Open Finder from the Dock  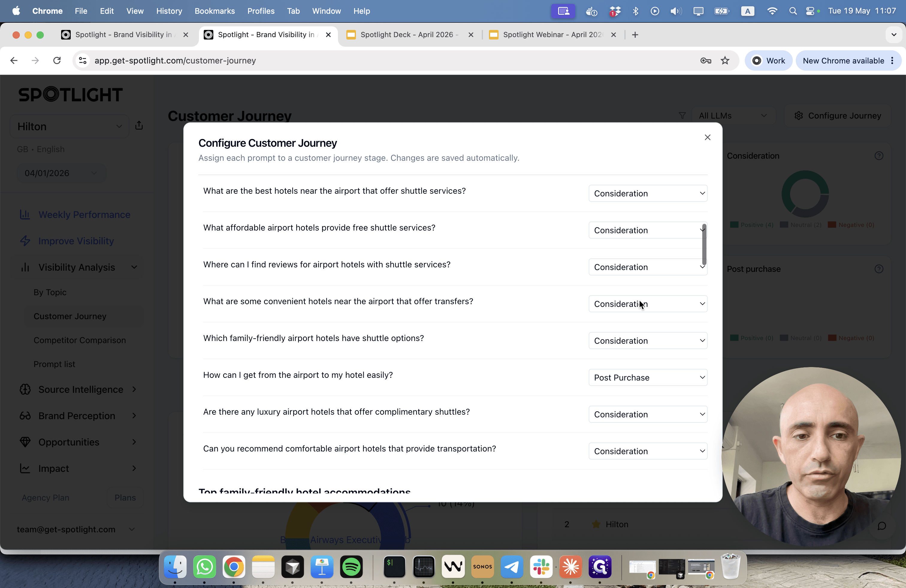175,567
